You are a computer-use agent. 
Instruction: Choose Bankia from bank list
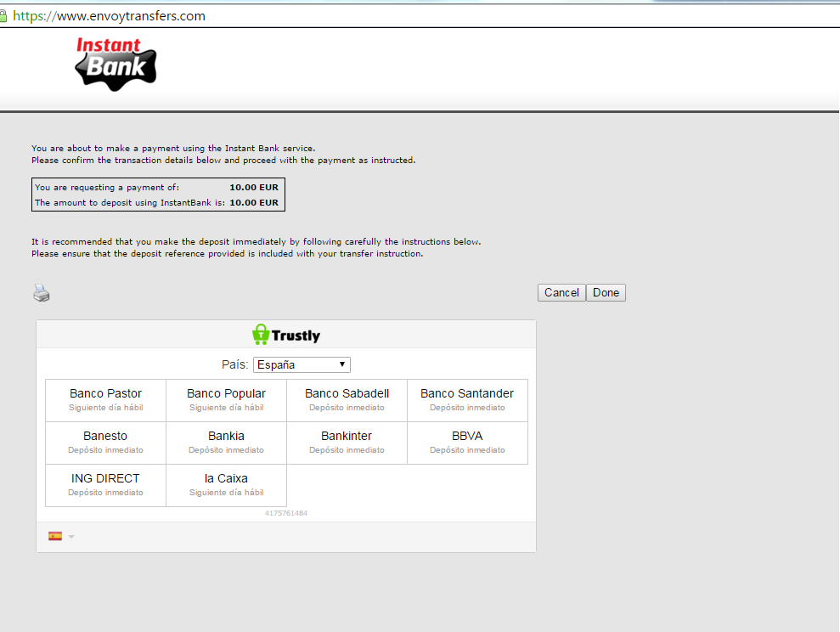(226, 443)
